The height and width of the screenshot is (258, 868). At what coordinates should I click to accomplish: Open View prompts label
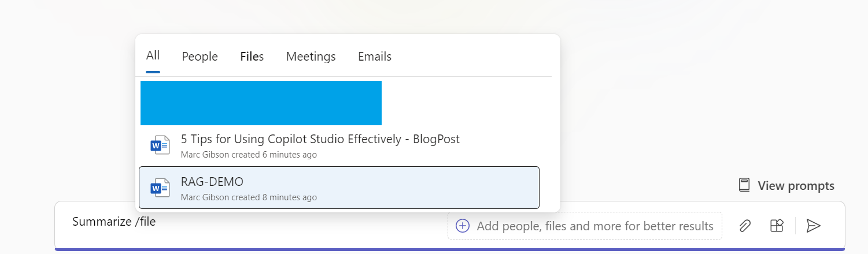click(796, 186)
